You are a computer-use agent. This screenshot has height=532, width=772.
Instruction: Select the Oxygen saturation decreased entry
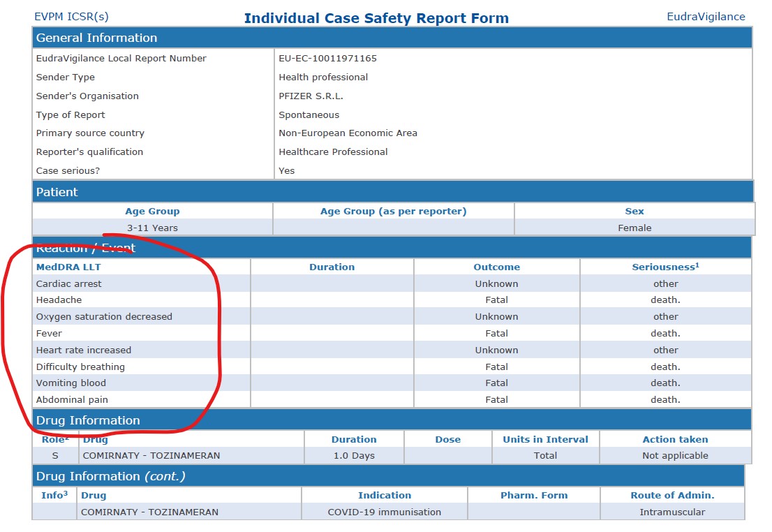[x=104, y=317]
